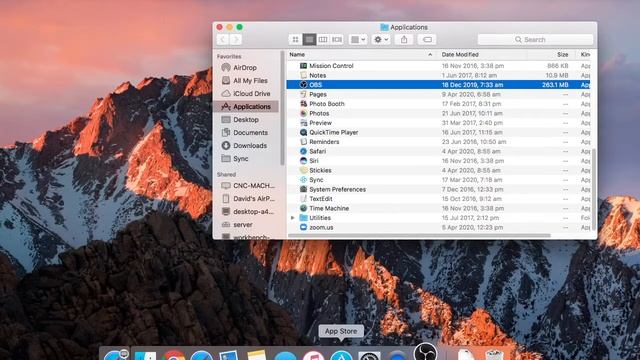The image size is (640, 360).
Task: Switch Finder to icon view
Action: tap(296, 40)
